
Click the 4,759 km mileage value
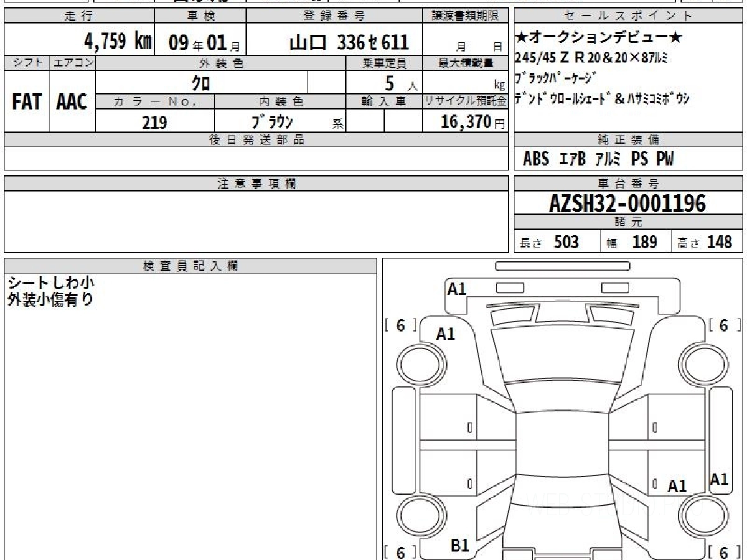pyautogui.click(x=118, y=42)
